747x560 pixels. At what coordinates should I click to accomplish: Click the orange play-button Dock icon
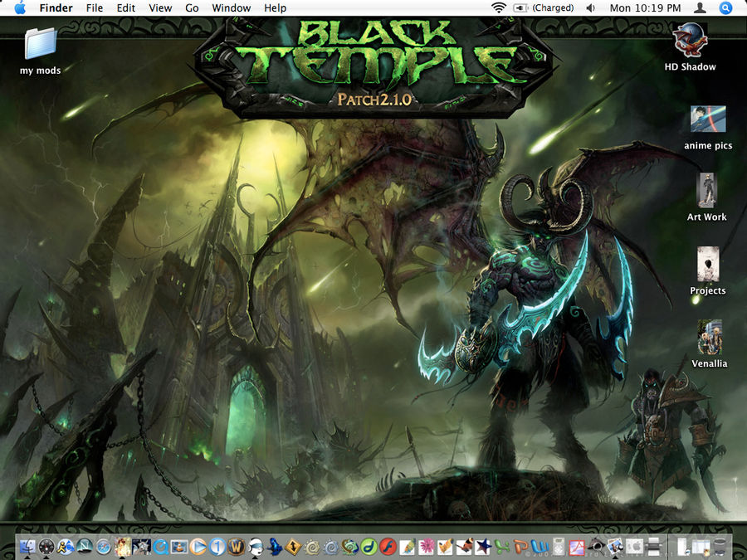[x=198, y=548]
